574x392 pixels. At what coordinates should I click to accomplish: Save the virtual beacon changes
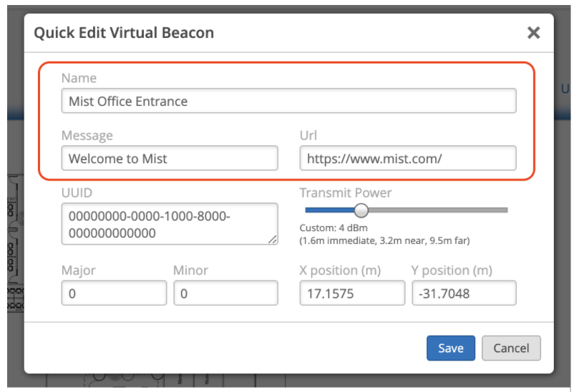pyautogui.click(x=451, y=348)
